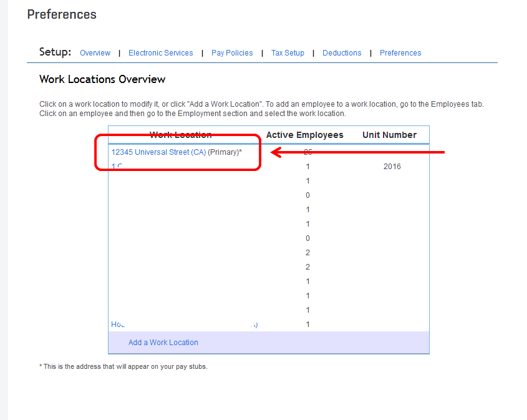Select the Deductions setup tab

[342, 53]
